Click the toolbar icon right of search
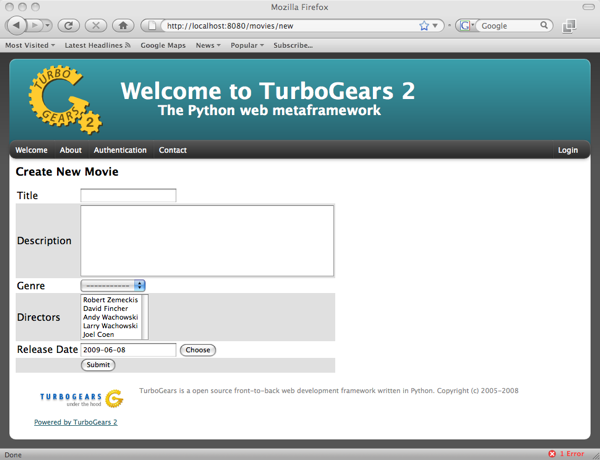 point(569,26)
